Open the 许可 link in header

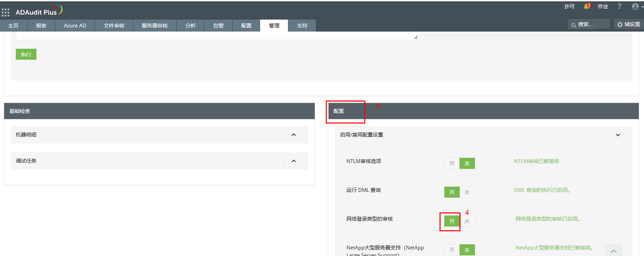coord(569,7)
